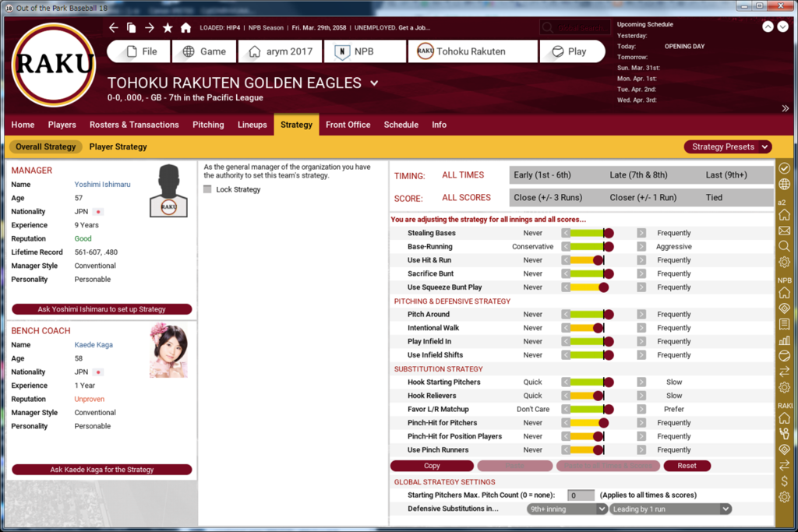Image resolution: width=798 pixels, height=532 pixels.
Task: Open the File menu
Action: (x=139, y=51)
